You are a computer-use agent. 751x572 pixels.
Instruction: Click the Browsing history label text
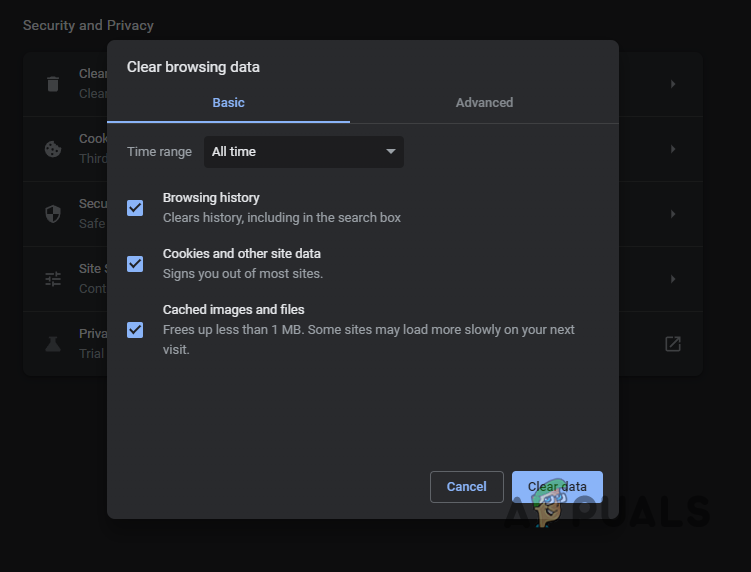(x=211, y=198)
